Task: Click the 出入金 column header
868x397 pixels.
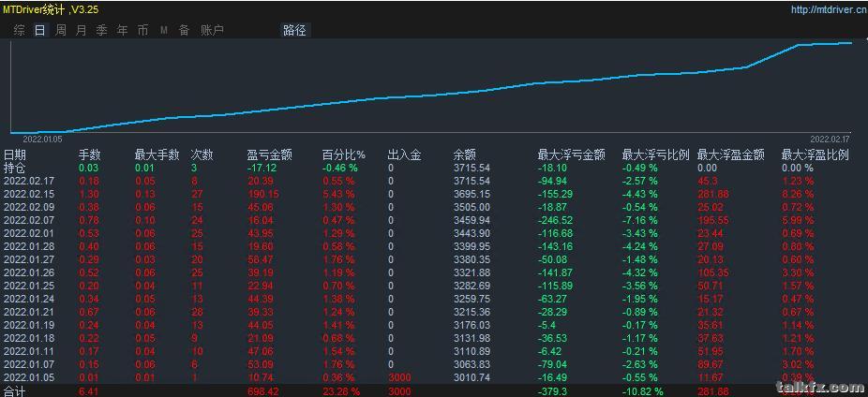Action: [405, 154]
